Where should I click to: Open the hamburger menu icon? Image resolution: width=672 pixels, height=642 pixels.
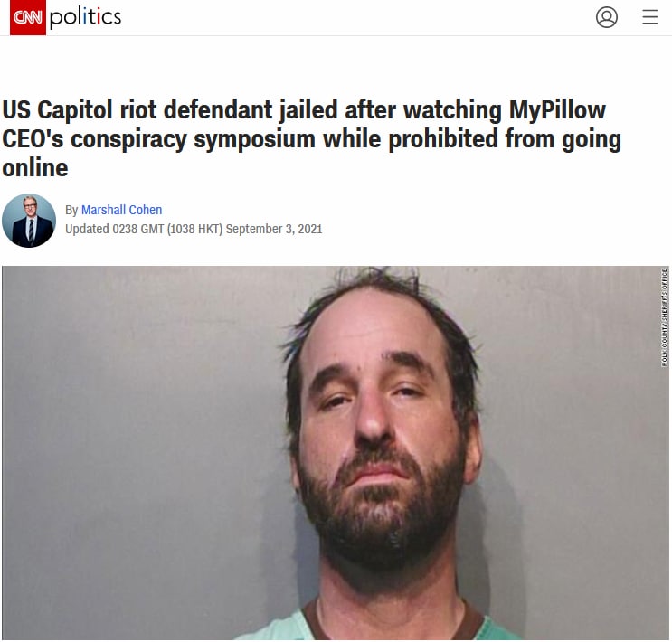(x=649, y=17)
